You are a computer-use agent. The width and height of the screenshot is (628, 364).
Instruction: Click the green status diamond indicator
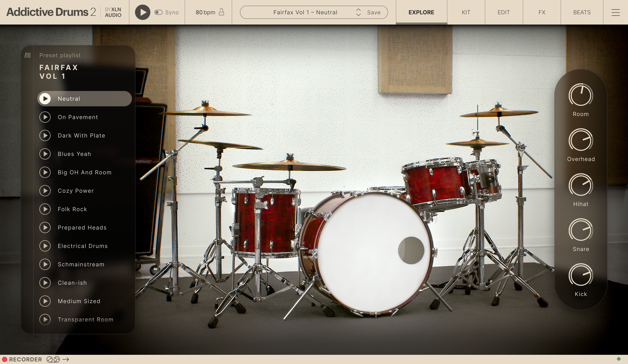point(619,359)
